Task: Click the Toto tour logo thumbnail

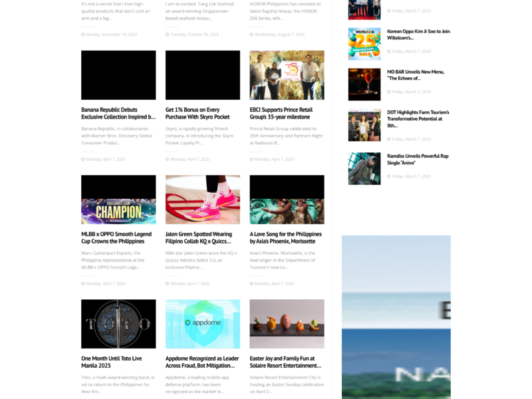Action: coord(118,324)
